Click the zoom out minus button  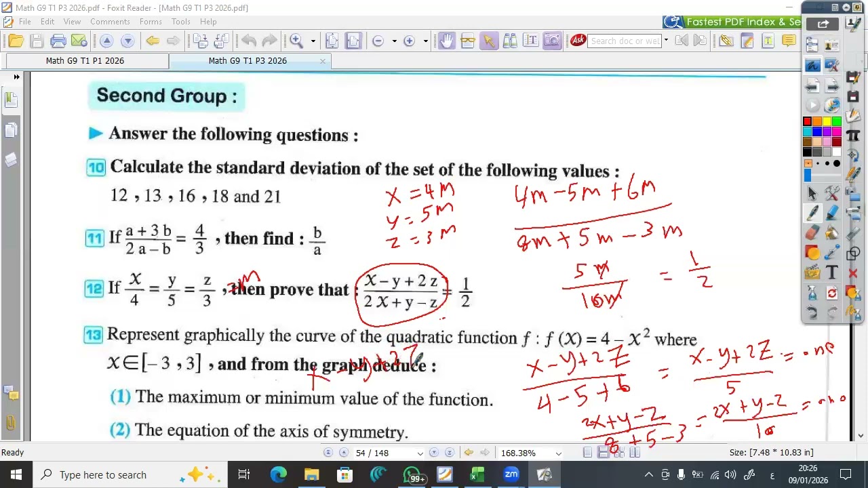coord(378,41)
